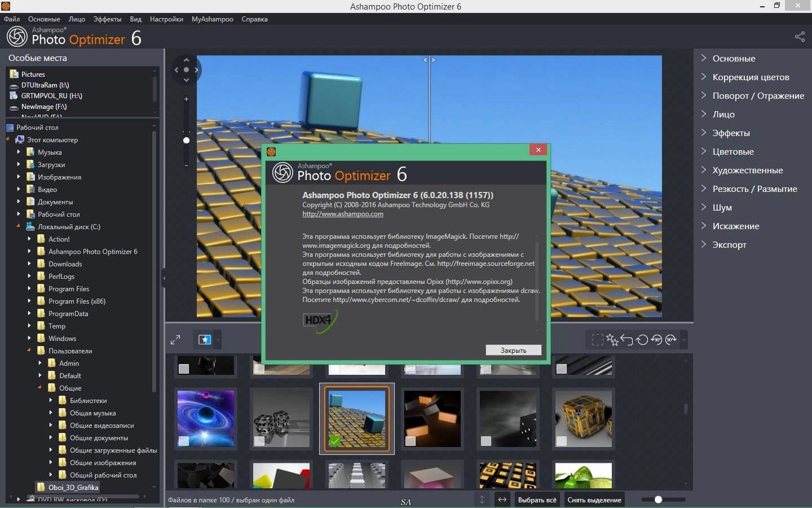Check the striped thumbnail's box in top row
Viewport: 812px width, 508px height.
[x=562, y=369]
